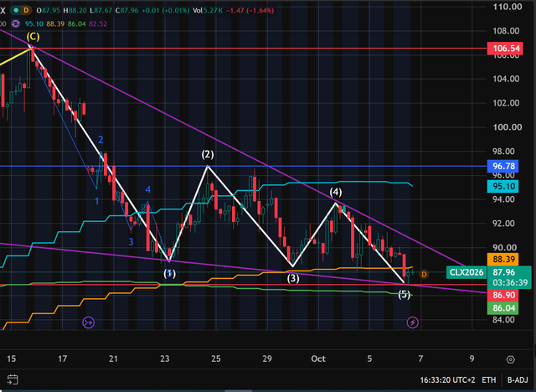The height and width of the screenshot is (392, 536).
Task: Select the red 86.90 price label
Action: pos(502,295)
